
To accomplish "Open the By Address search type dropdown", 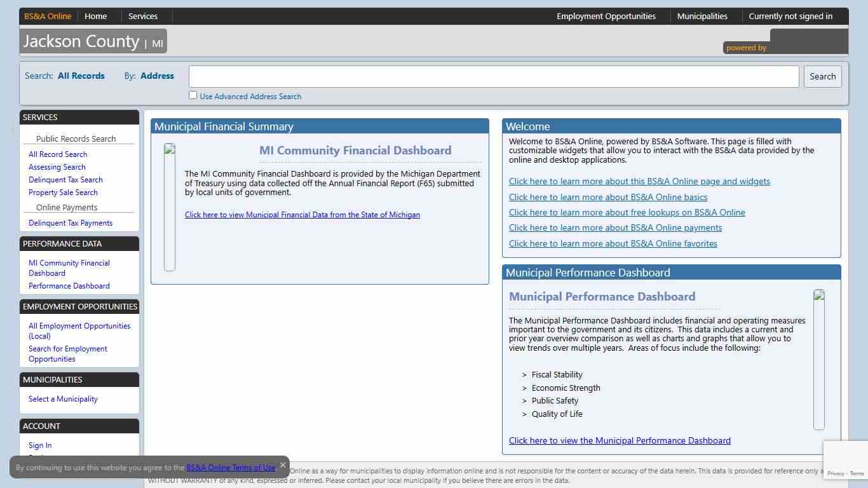I will pyautogui.click(x=157, y=76).
